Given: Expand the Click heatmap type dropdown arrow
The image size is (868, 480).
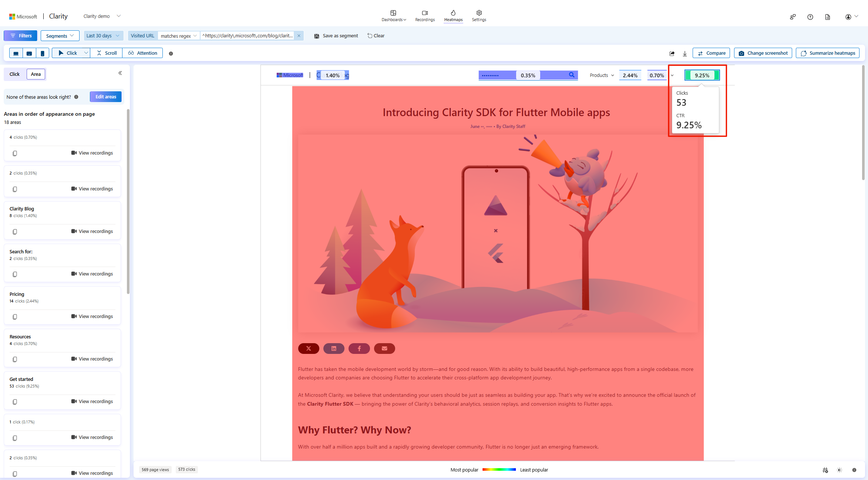Looking at the screenshot, I should [86, 53].
